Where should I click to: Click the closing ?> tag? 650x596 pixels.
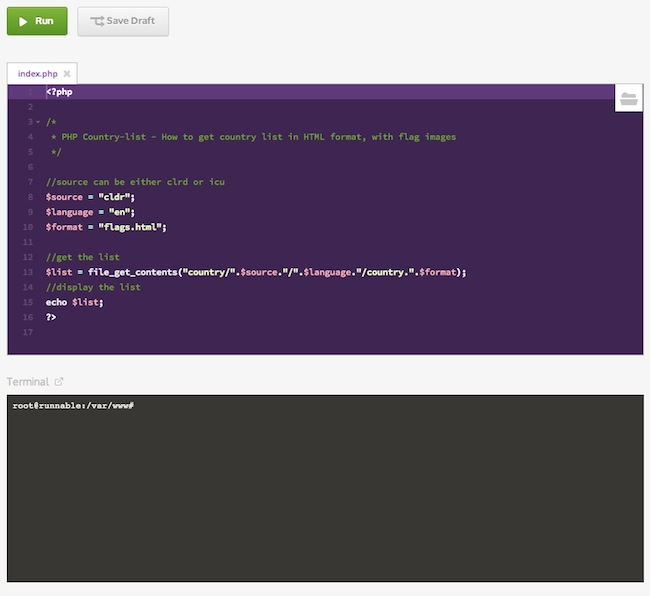tap(51, 317)
